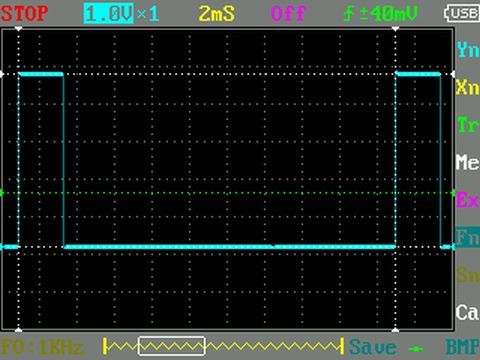The width and height of the screenshot is (480, 360).
Task: Open the Tr trigger menu item
Action: tap(468, 125)
